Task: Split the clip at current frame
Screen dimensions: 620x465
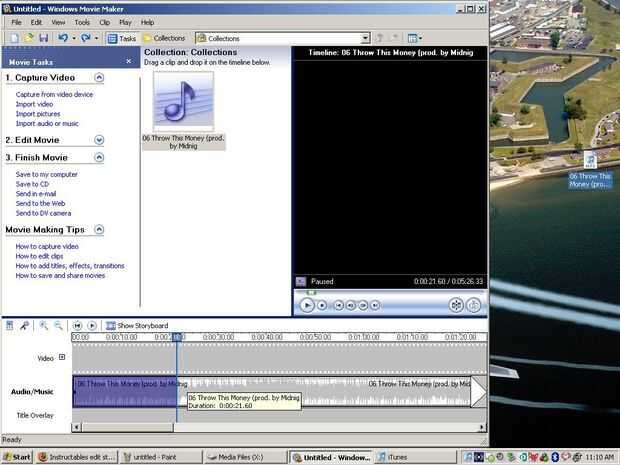Action: point(456,305)
